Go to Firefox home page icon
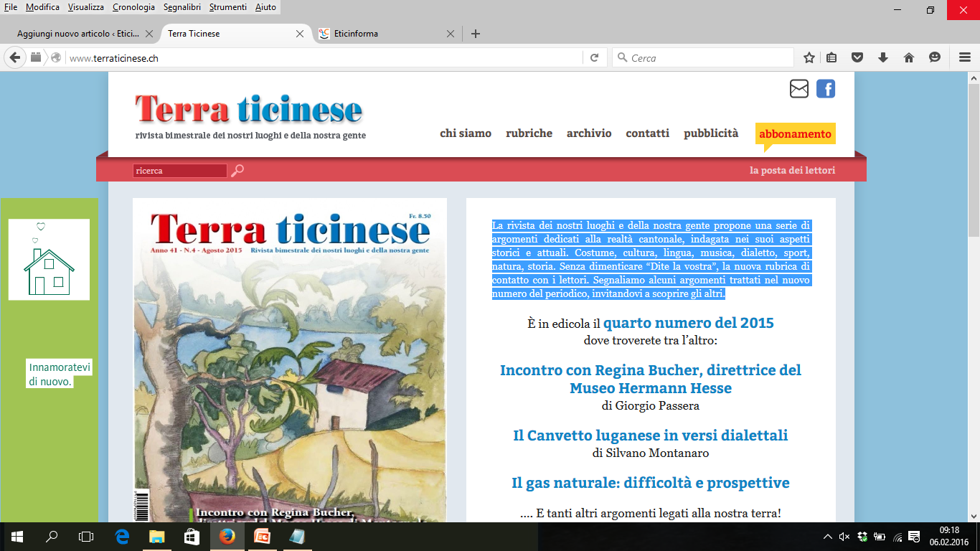The image size is (980, 551). coord(909,58)
